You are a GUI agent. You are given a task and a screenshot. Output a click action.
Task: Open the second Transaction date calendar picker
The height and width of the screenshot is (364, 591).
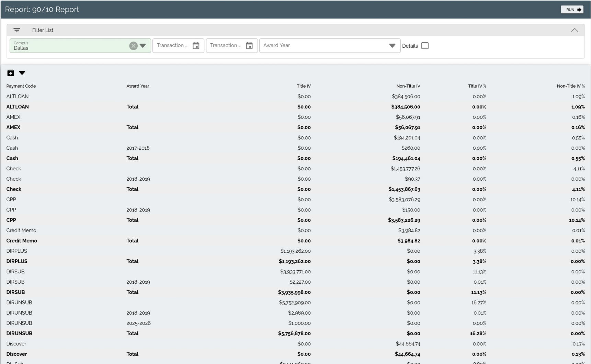pos(249,45)
